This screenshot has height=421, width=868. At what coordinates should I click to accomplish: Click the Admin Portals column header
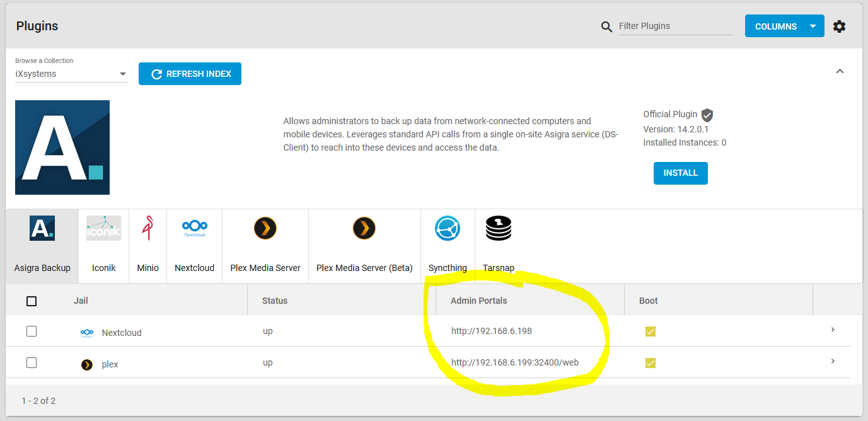point(479,301)
